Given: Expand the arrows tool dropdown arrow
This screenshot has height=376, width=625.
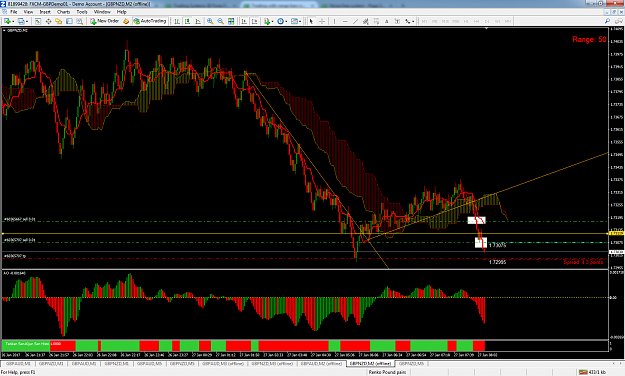Looking at the screenshot, I should 413,22.
